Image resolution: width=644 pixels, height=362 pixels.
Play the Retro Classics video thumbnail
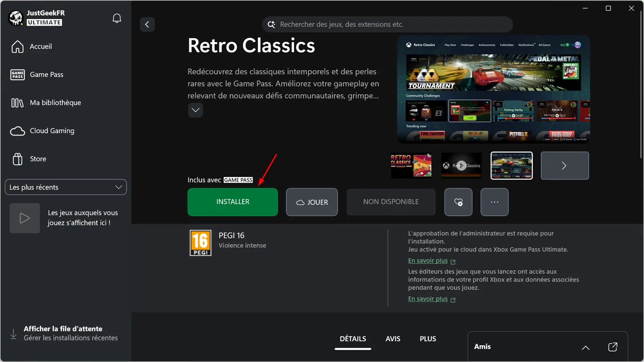click(x=461, y=166)
